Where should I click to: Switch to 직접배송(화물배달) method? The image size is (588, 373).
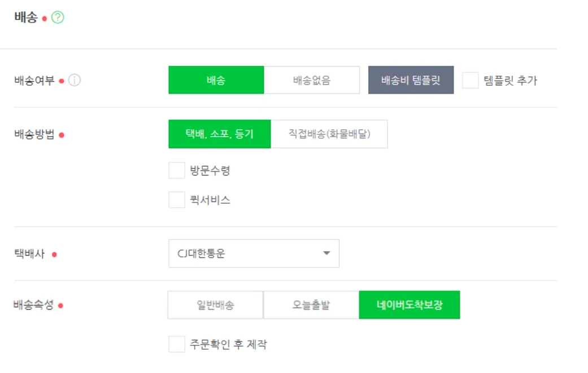[329, 134]
